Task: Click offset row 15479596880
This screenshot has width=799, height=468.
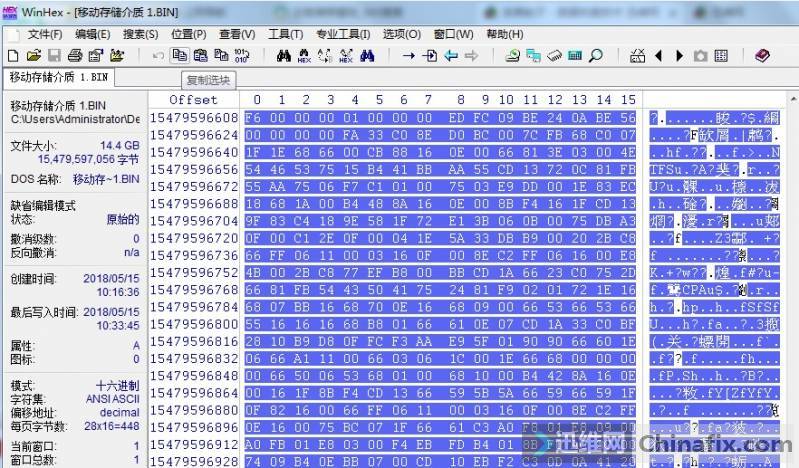Action: (194, 410)
